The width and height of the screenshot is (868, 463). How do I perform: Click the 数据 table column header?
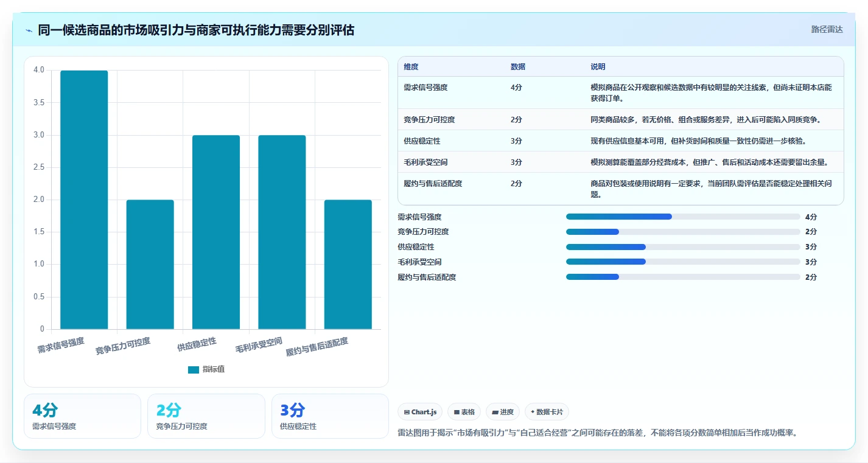click(518, 67)
